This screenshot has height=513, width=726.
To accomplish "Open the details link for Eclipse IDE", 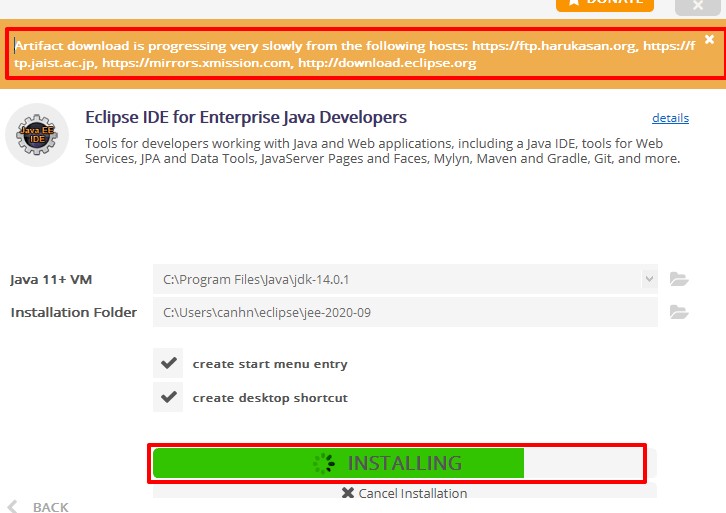I will tap(670, 118).
